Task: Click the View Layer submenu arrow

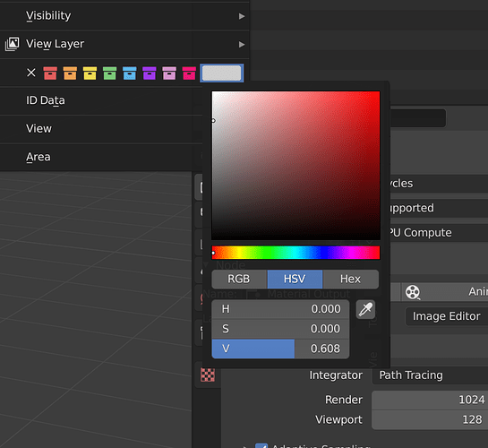Action: 242,45
